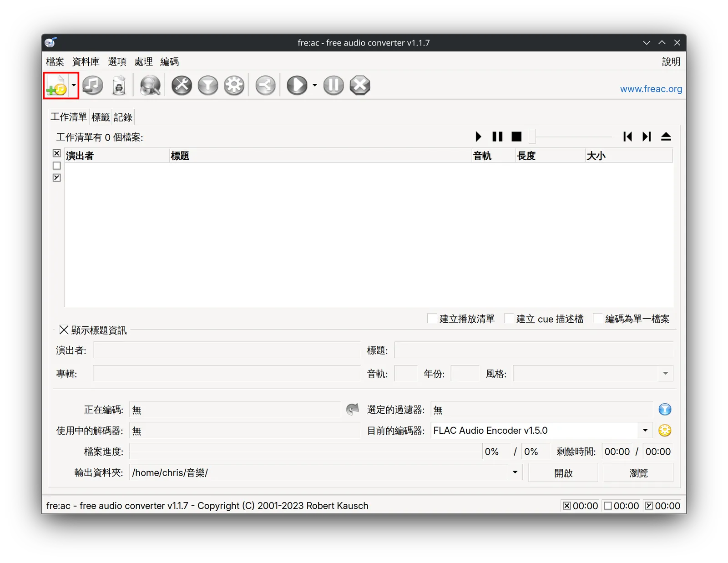
Task: Switch to the 記錄 tab
Action: click(x=123, y=117)
